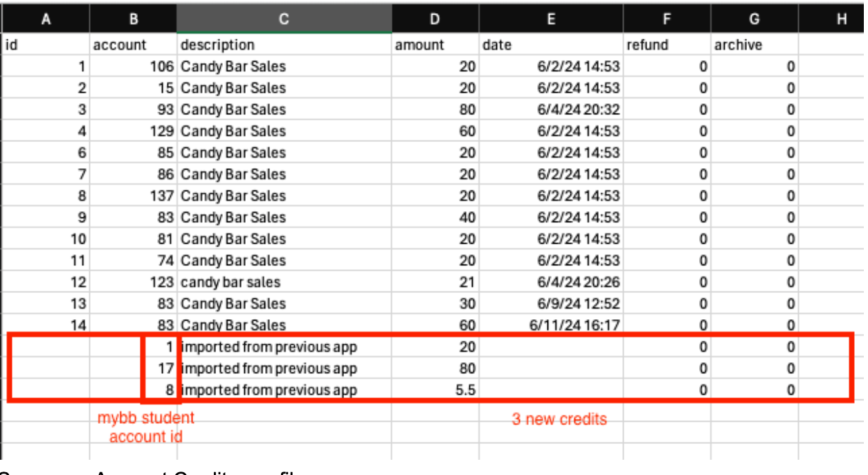
Task: Select id cell with value 2
Action: 46,88
